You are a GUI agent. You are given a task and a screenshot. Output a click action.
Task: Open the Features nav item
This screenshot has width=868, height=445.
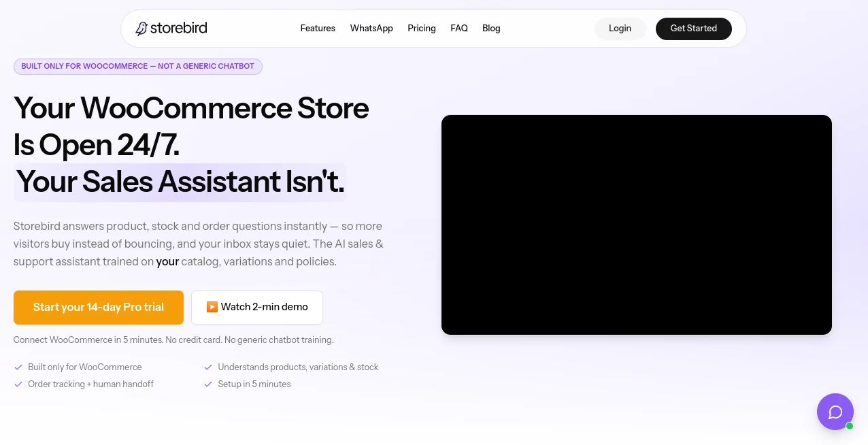318,29
